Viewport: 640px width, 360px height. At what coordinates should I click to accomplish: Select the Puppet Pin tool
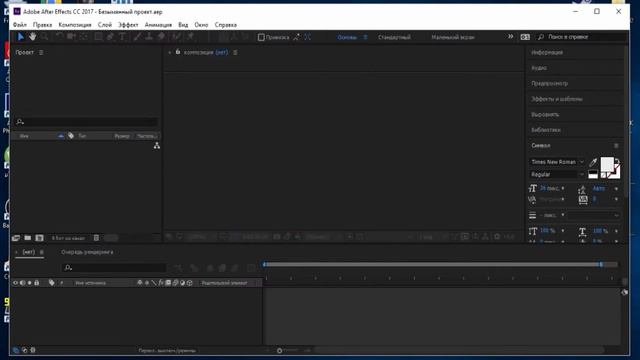190,37
